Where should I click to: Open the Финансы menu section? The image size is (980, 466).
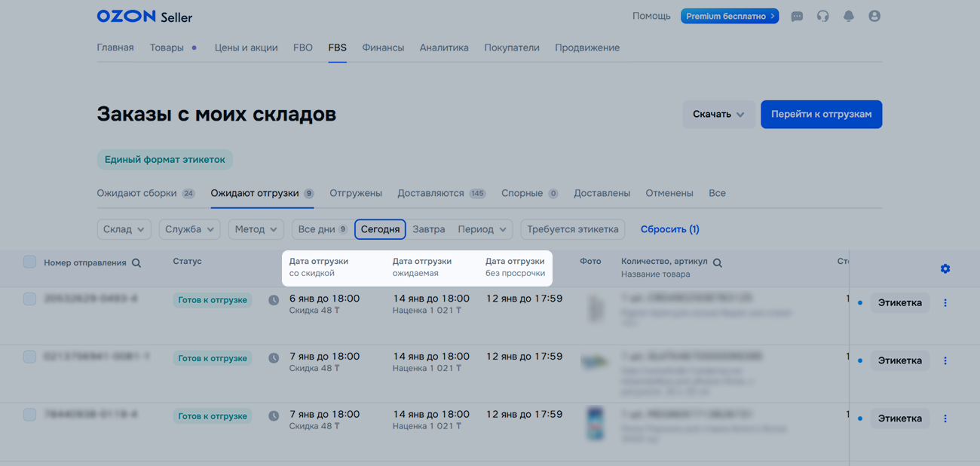click(x=383, y=48)
